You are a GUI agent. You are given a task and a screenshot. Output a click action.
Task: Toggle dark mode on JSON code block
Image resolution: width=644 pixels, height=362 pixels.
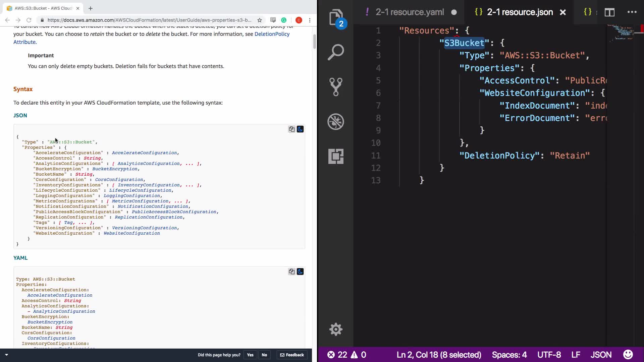pos(300,129)
